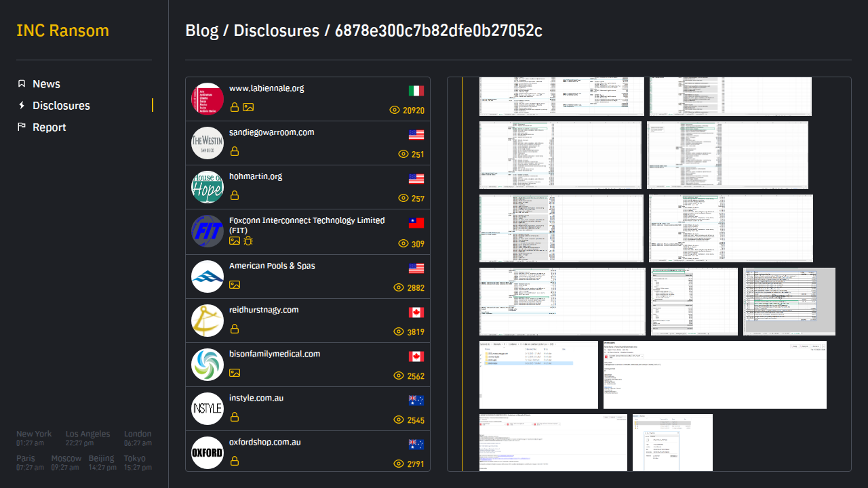Click the image icon under www.labiennale.org
This screenshot has width=868, height=488.
(x=248, y=107)
